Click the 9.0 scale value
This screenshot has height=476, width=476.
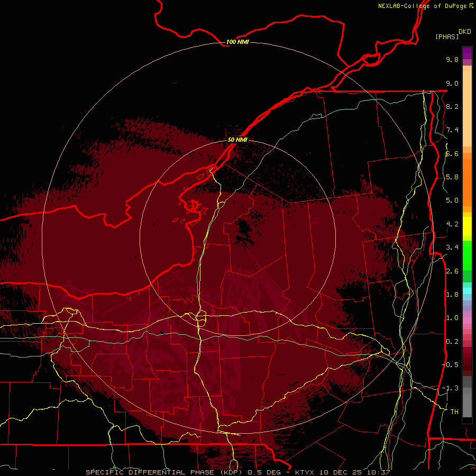(x=452, y=83)
